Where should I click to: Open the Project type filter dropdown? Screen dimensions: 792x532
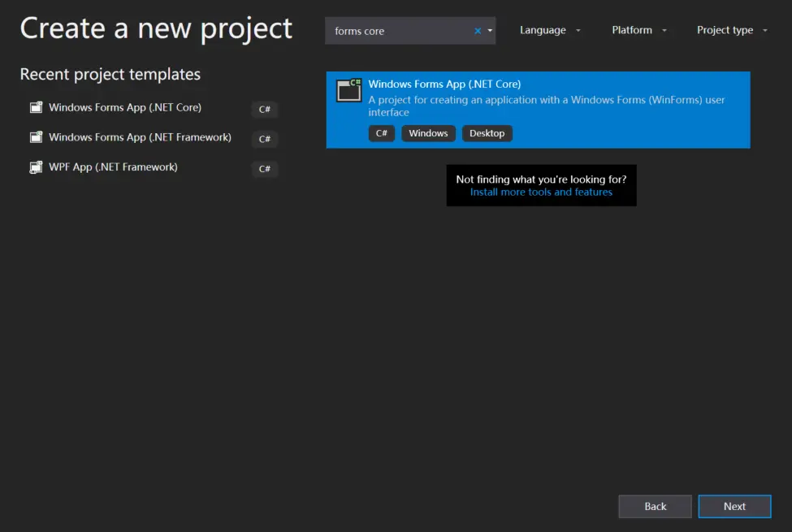click(x=732, y=30)
